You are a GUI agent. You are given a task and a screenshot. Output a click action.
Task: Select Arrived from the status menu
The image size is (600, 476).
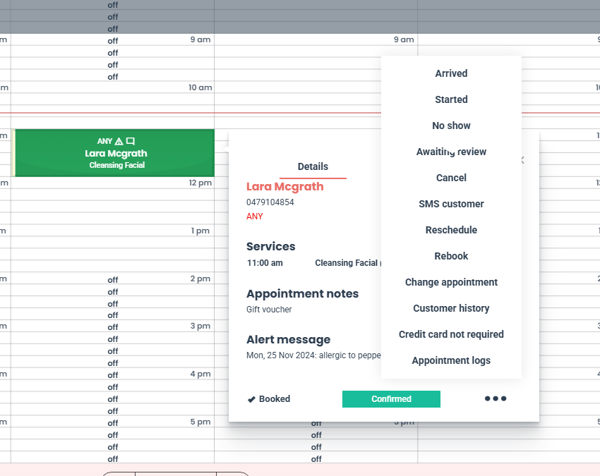tap(451, 73)
